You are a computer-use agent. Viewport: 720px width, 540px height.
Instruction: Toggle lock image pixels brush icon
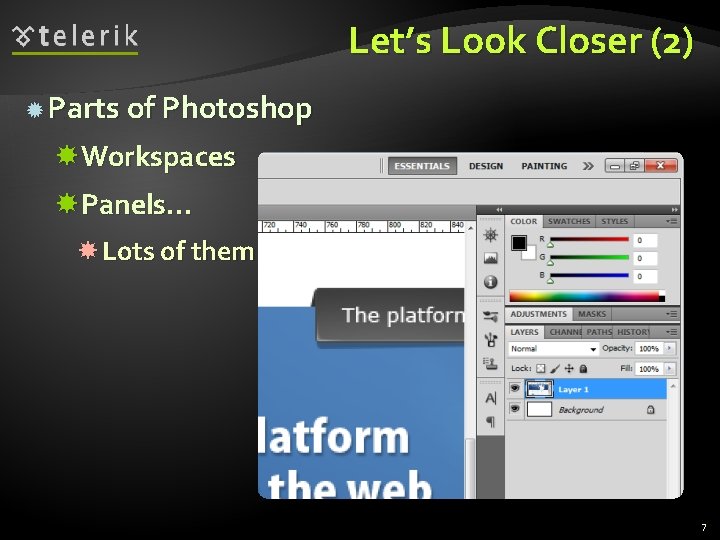(555, 368)
